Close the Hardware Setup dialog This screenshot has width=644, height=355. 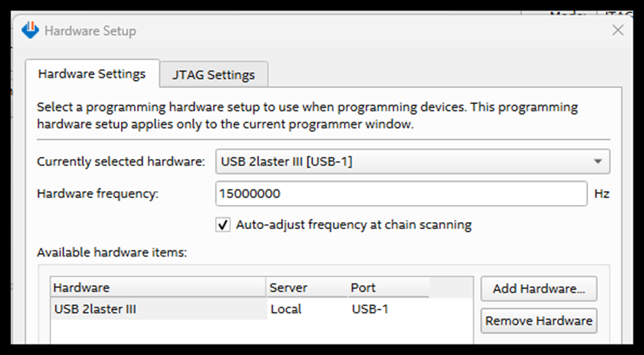[618, 30]
